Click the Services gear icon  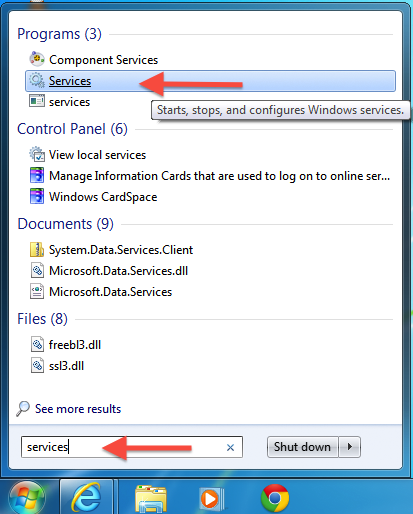(37, 80)
